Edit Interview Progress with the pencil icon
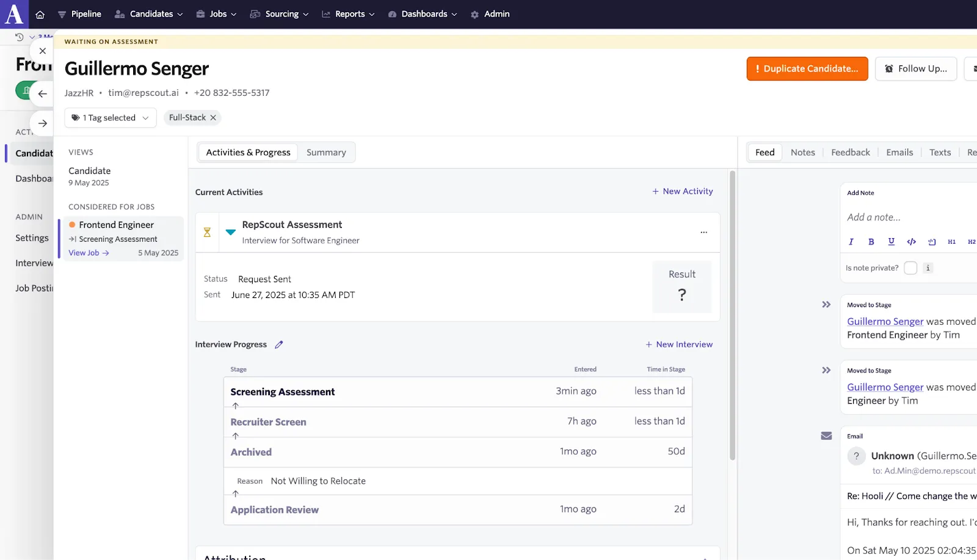The height and width of the screenshot is (560, 977). (x=279, y=344)
